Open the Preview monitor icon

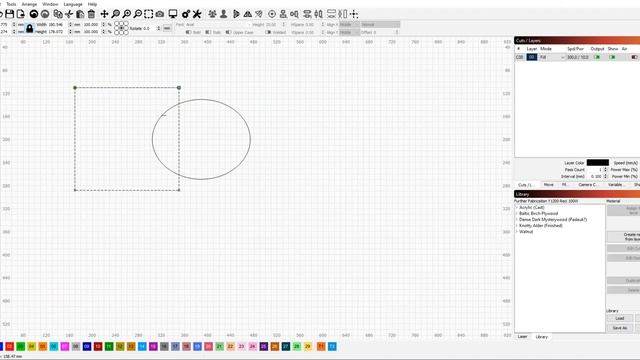click(173, 14)
